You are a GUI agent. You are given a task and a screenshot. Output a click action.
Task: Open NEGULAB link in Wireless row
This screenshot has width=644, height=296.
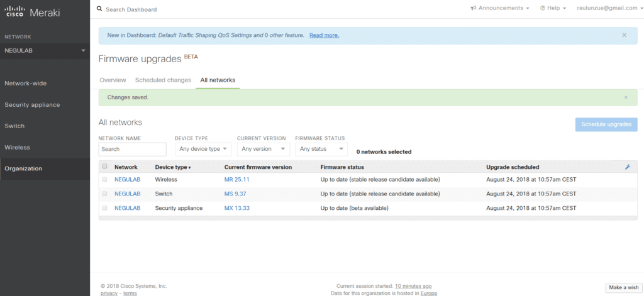[127, 179]
